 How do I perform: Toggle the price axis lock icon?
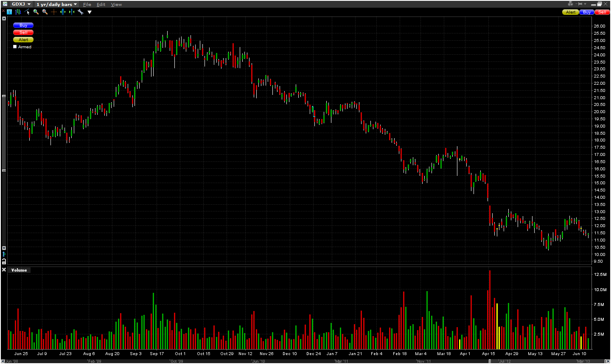[4, 261]
